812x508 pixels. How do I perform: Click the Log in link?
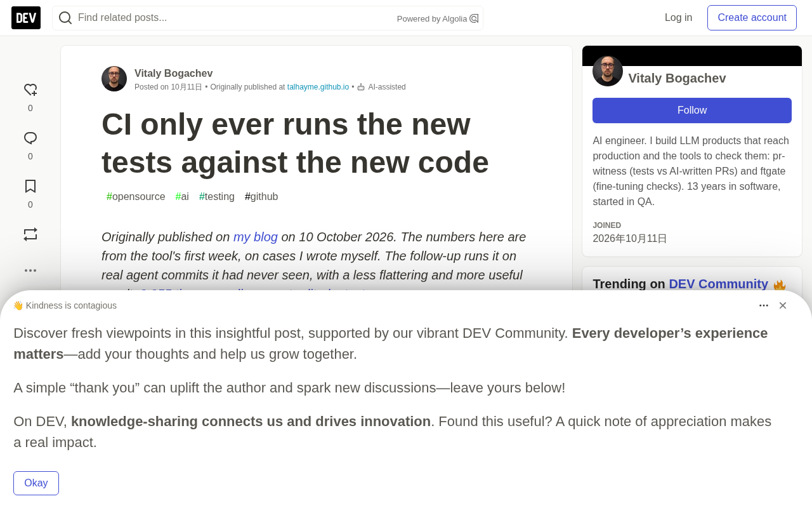tap(678, 18)
